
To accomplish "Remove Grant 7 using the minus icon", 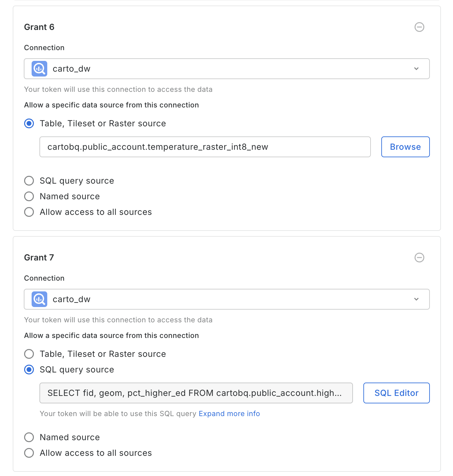I will coord(419,258).
